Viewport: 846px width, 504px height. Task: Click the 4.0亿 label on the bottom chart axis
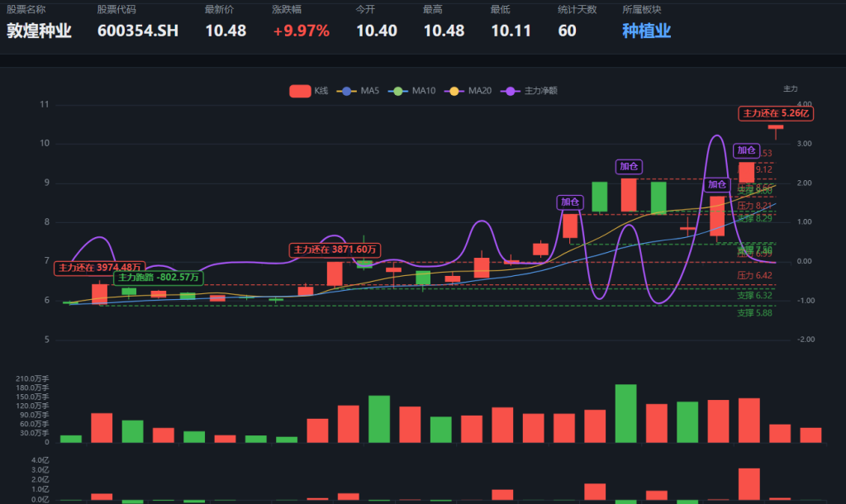40,460
